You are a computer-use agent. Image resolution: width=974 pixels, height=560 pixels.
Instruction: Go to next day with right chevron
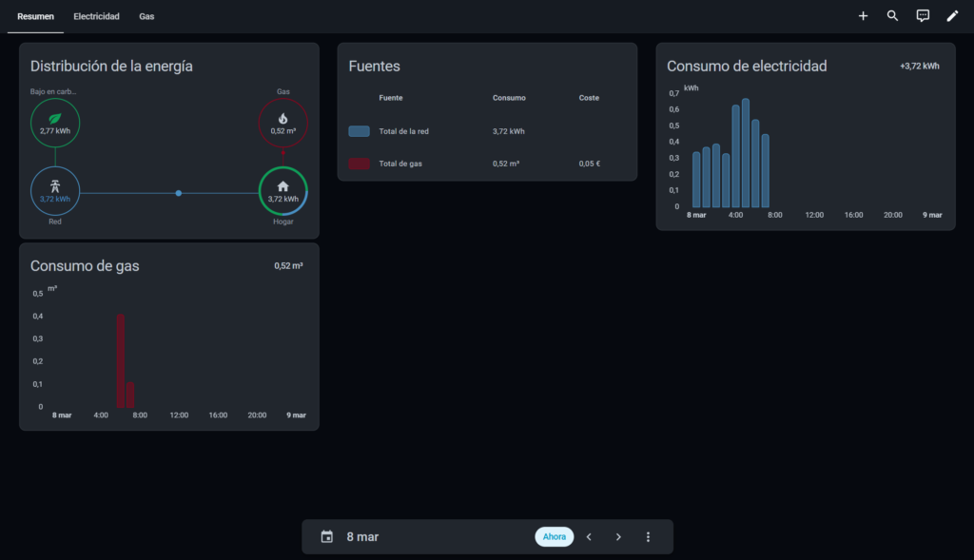[618, 537]
